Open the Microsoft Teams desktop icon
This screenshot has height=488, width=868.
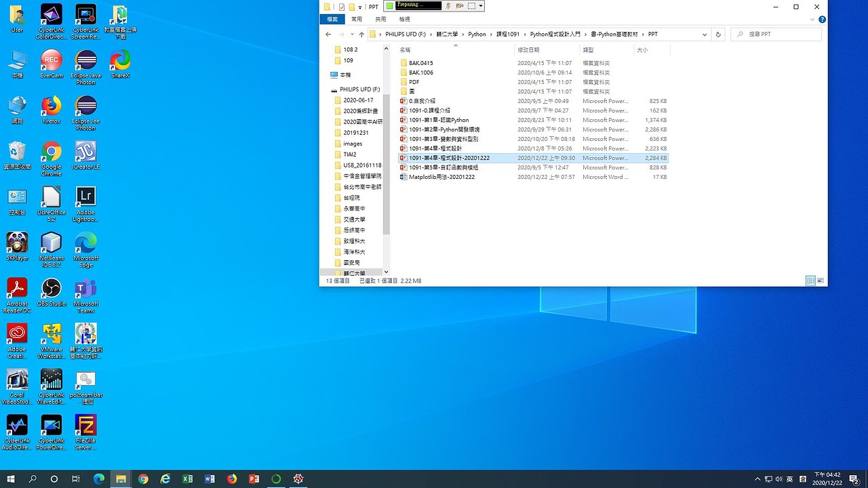click(x=85, y=295)
